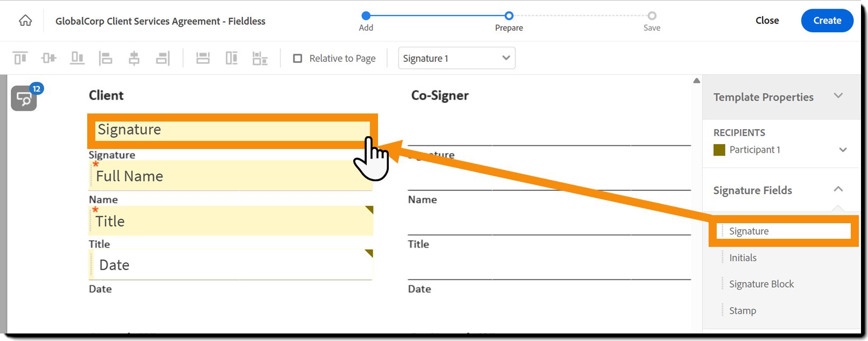This screenshot has height=341, width=868.
Task: Go to the Add step
Action: pyautogui.click(x=366, y=16)
